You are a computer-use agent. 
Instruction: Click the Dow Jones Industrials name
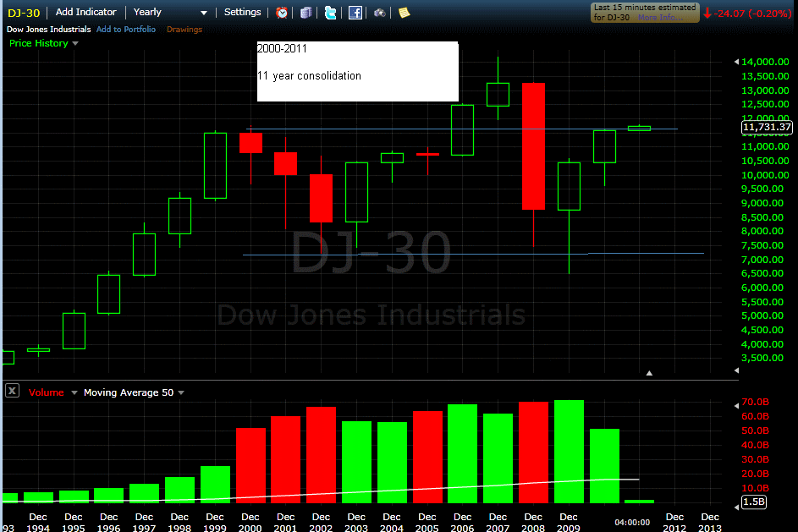pyautogui.click(x=49, y=30)
